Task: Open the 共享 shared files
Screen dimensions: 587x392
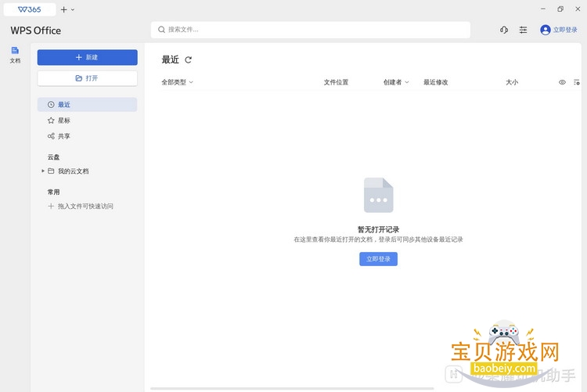Action: click(x=63, y=136)
